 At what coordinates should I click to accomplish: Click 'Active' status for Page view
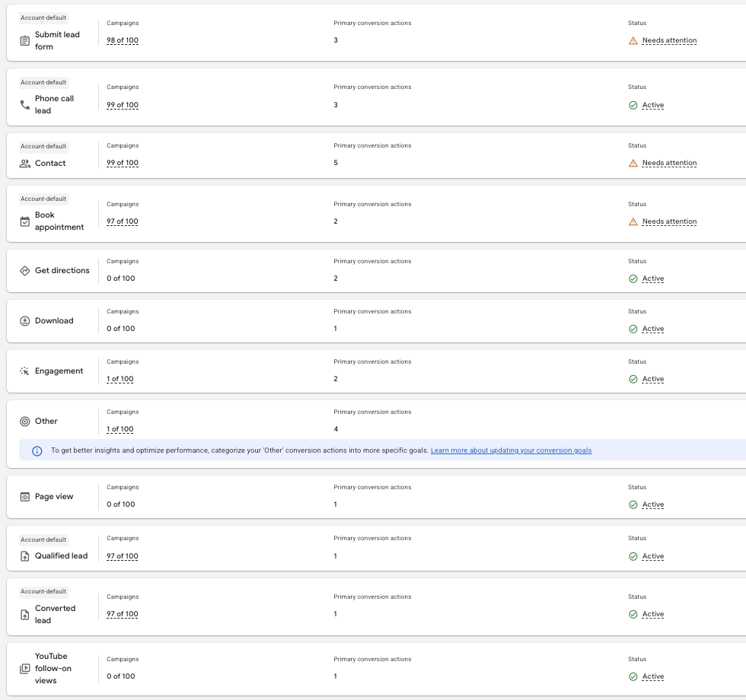[x=653, y=504]
